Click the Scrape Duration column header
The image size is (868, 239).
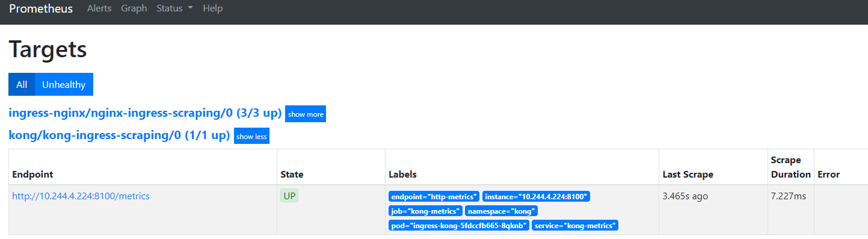pos(790,167)
